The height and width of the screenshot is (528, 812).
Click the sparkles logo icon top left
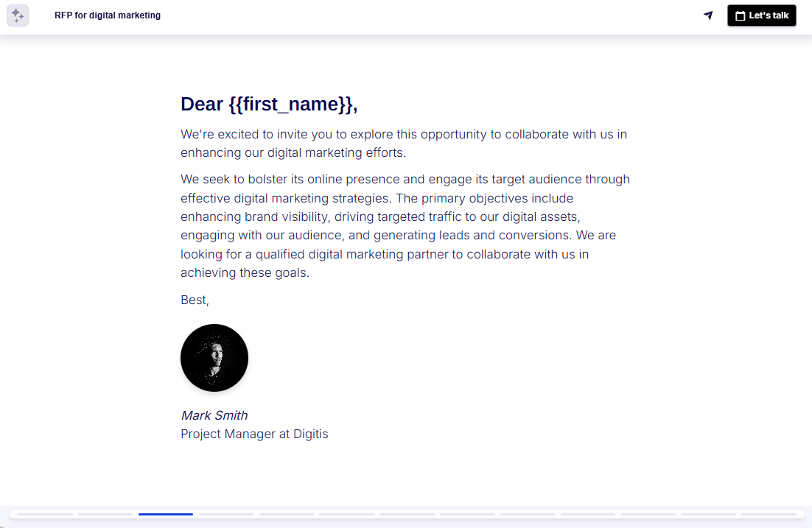[18, 15]
